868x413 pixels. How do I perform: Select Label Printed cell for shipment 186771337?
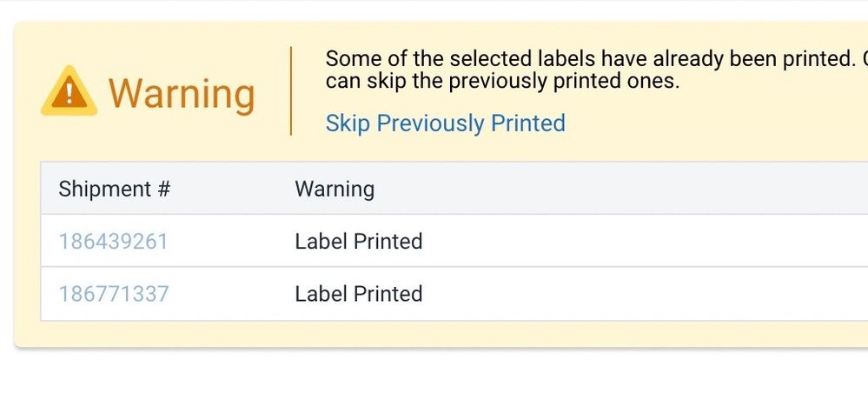[x=359, y=294]
